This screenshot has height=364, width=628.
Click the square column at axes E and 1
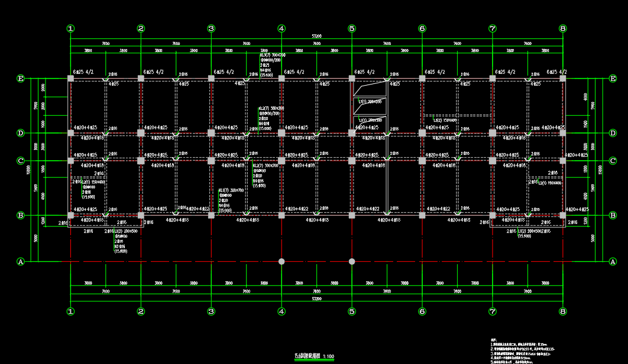[x=70, y=79]
